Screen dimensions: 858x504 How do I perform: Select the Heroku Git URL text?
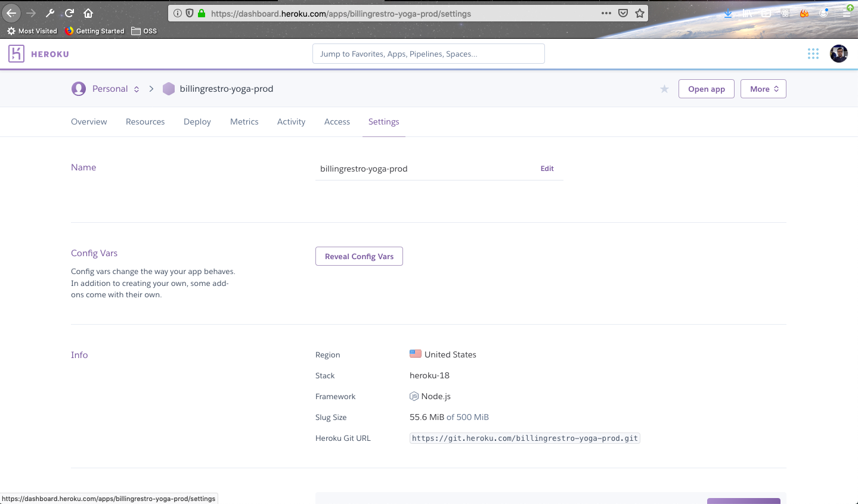(x=525, y=438)
